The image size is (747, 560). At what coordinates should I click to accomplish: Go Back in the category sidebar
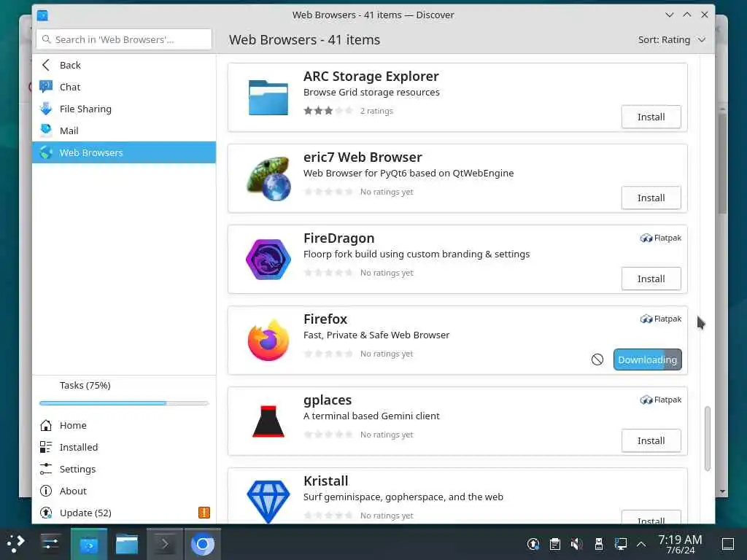tap(124, 65)
